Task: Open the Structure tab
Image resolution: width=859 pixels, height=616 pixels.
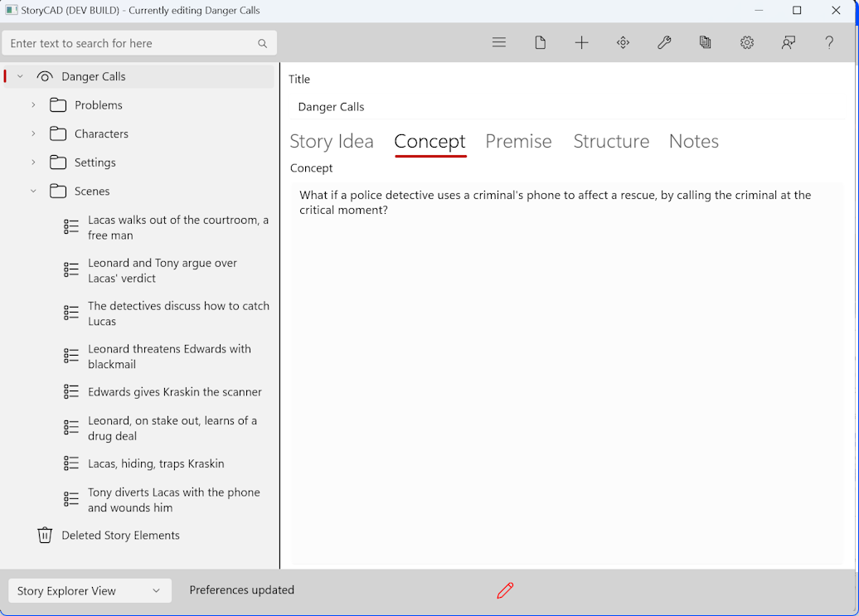Action: 611,141
